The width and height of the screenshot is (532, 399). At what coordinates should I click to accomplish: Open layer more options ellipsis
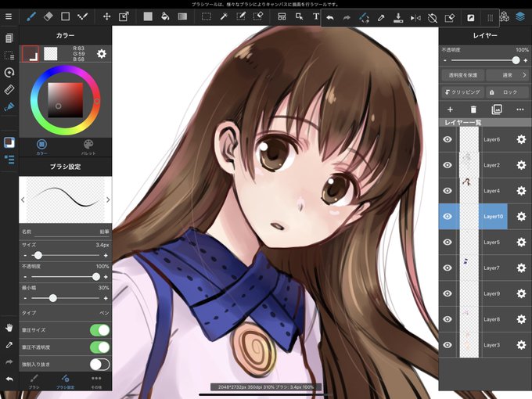point(520,110)
